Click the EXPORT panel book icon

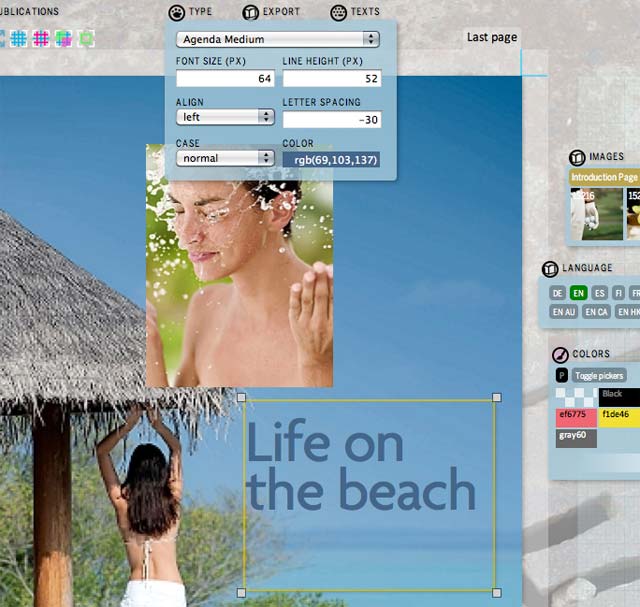click(x=250, y=13)
